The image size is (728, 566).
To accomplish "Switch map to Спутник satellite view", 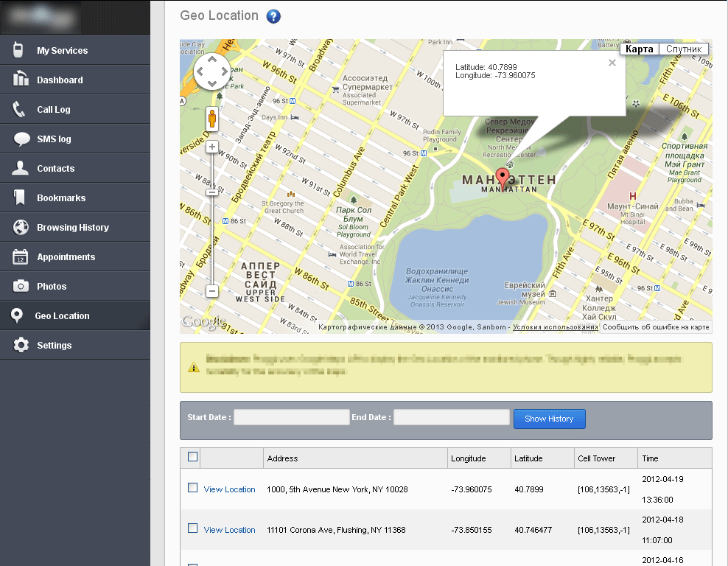I will [684, 49].
